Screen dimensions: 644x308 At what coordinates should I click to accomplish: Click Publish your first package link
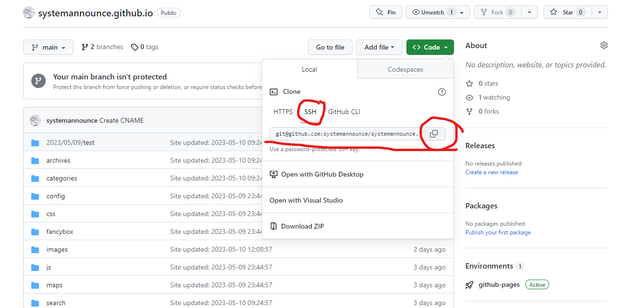point(498,232)
